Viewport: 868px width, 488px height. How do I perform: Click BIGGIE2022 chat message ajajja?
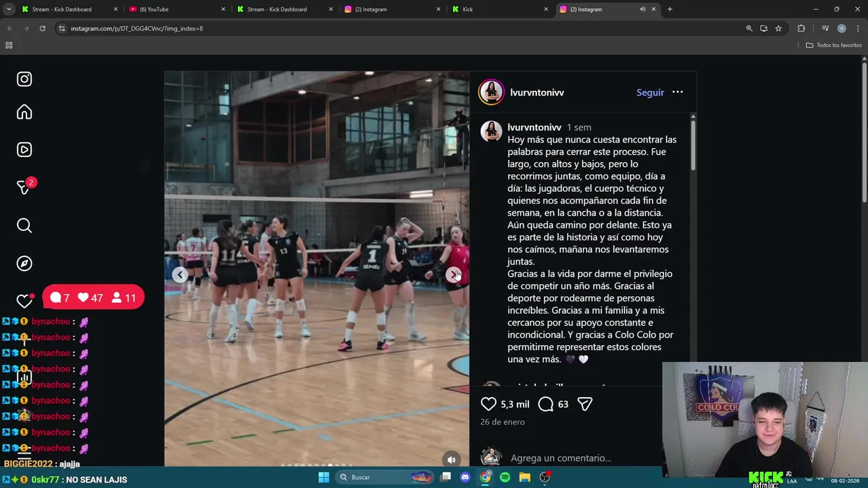pyautogui.click(x=69, y=464)
